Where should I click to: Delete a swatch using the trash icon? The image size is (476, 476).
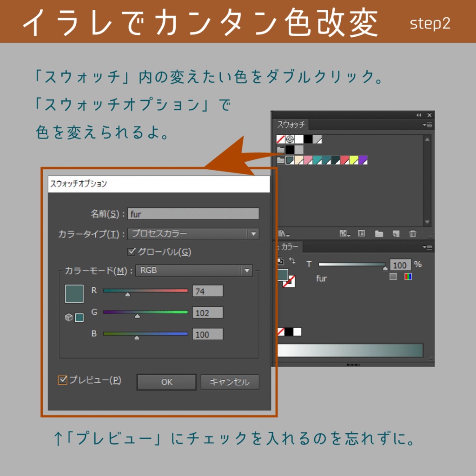coord(412,233)
